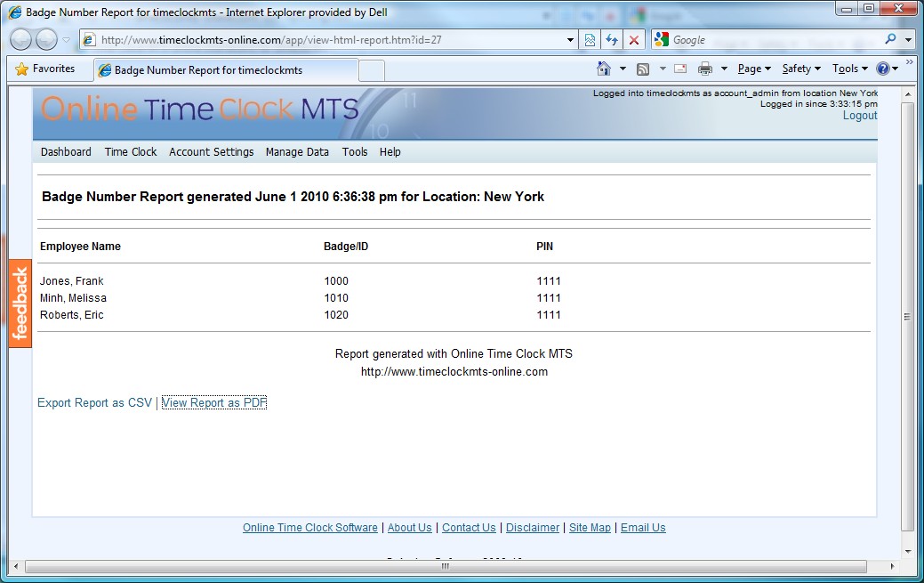Open the browser Tools menu in command bar
This screenshot has height=583, width=924.
coord(850,69)
